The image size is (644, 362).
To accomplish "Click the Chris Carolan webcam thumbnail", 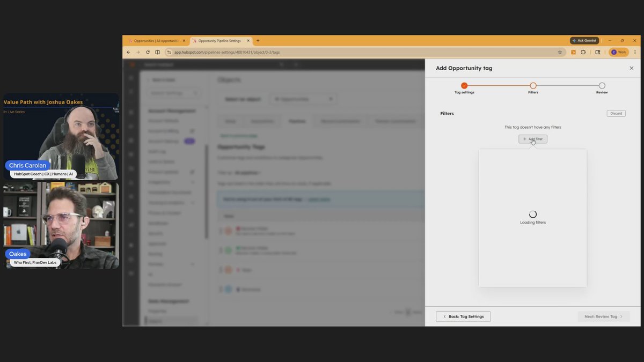I will (61, 137).
